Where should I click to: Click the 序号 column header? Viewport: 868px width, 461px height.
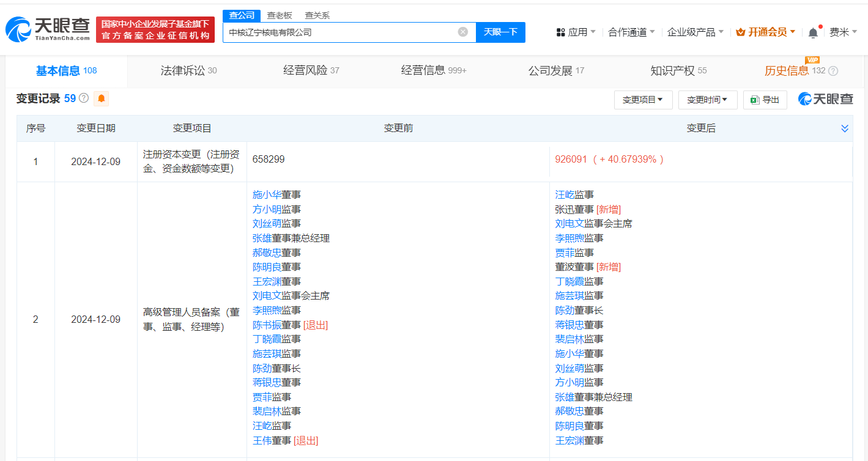point(35,128)
